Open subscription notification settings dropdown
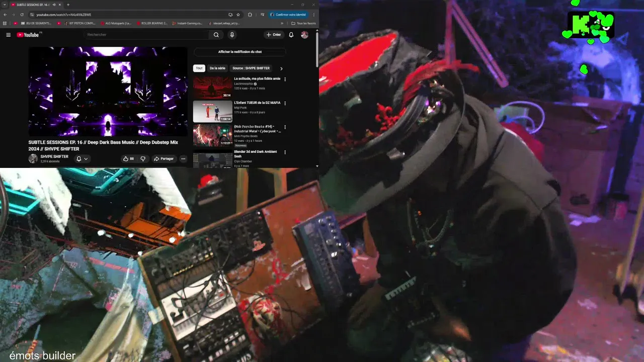Screen dimensions: 644x362 (82, 159)
